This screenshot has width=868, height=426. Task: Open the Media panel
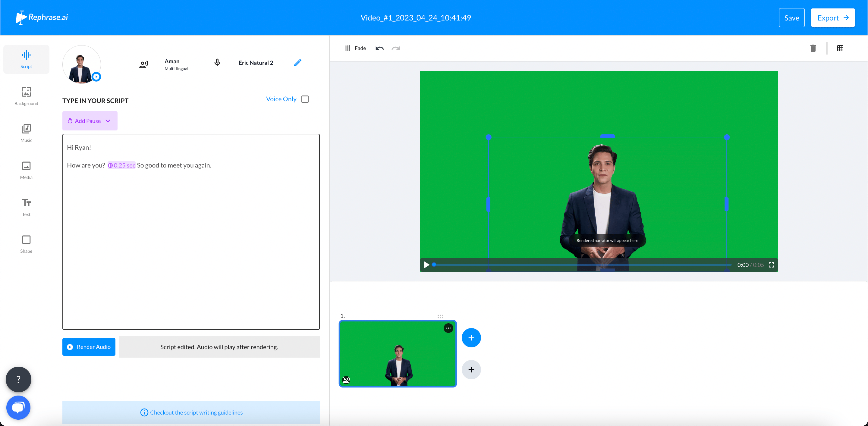26,170
